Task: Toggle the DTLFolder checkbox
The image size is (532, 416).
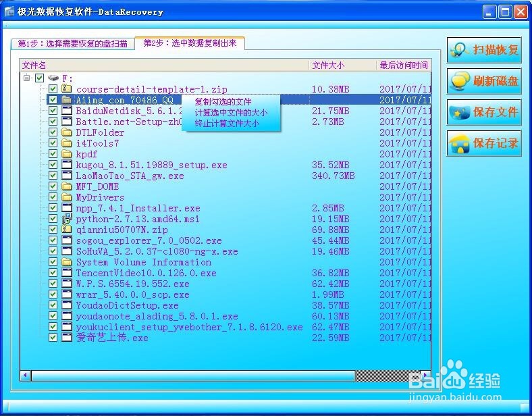Action: [53, 132]
